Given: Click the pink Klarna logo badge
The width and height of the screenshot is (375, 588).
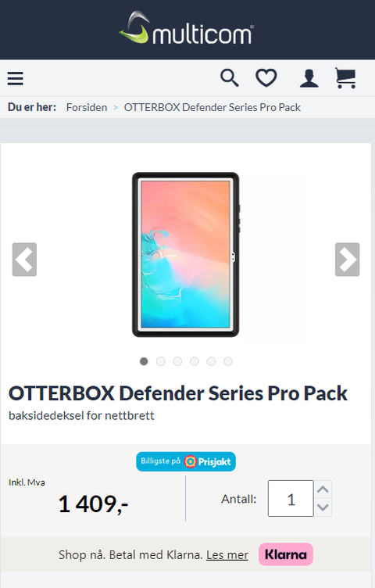Looking at the screenshot, I should [286, 554].
